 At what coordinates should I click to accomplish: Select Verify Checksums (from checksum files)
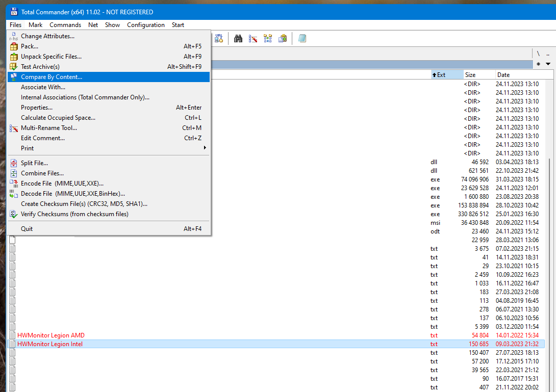click(x=109, y=214)
